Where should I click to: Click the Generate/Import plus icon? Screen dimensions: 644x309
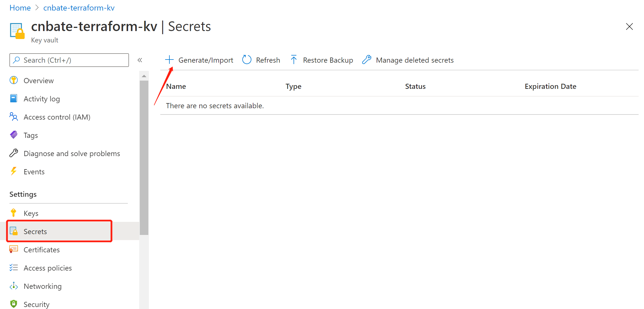point(169,60)
